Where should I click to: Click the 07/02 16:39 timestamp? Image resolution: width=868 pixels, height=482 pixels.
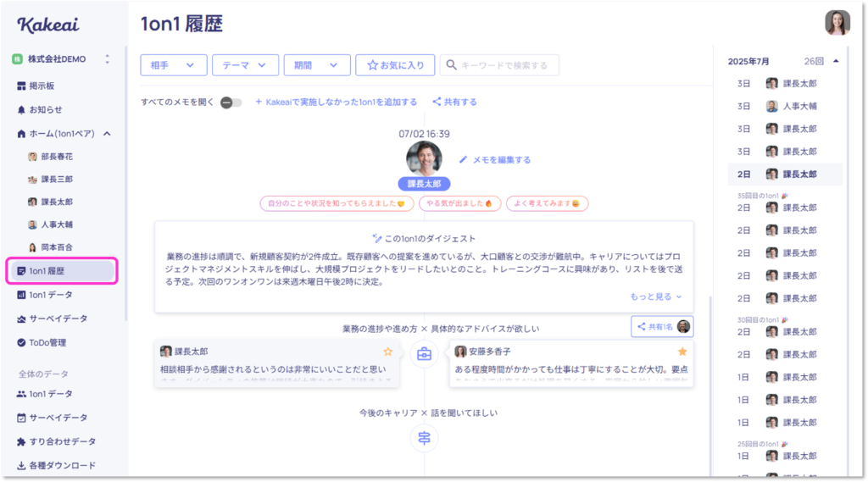tap(424, 134)
